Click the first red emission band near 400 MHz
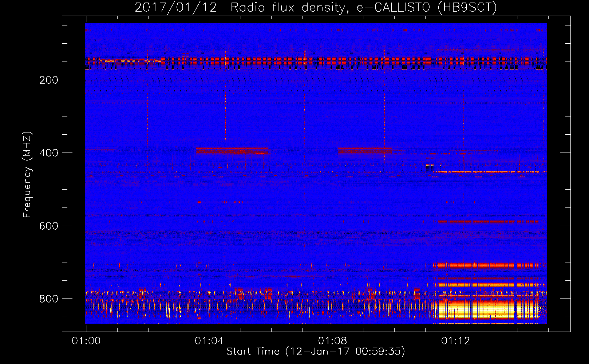Screen dimensions: 589x364 click(x=232, y=151)
